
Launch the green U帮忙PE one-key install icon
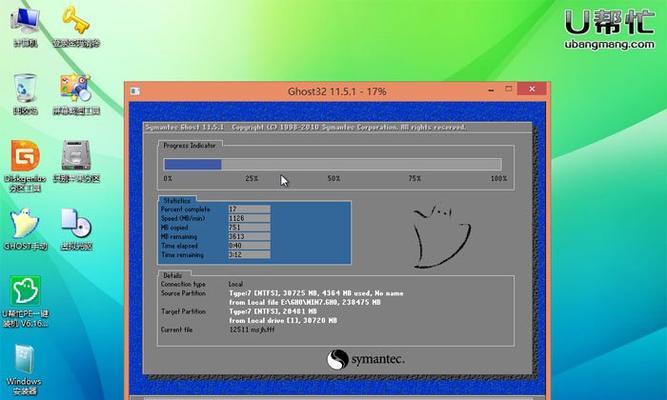pos(25,290)
